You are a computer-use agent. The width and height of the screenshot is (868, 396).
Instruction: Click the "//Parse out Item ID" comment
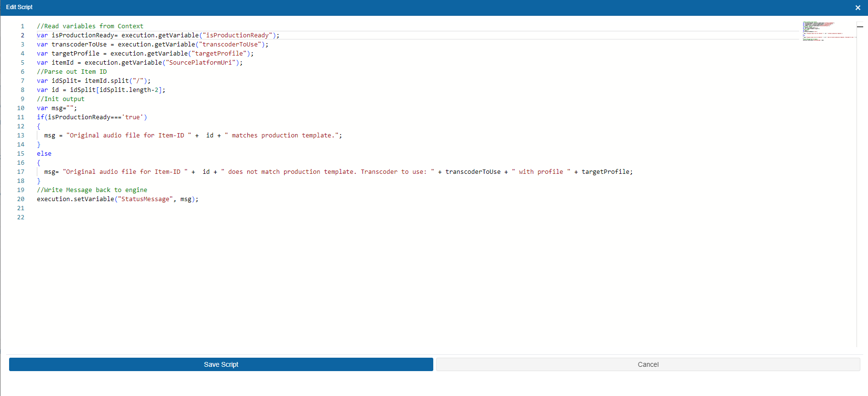point(72,72)
